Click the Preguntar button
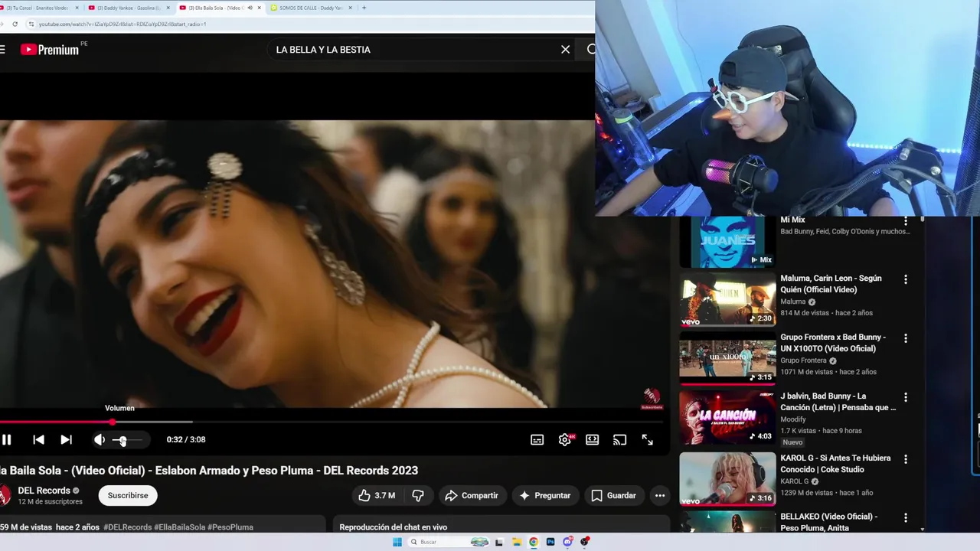 545,495
